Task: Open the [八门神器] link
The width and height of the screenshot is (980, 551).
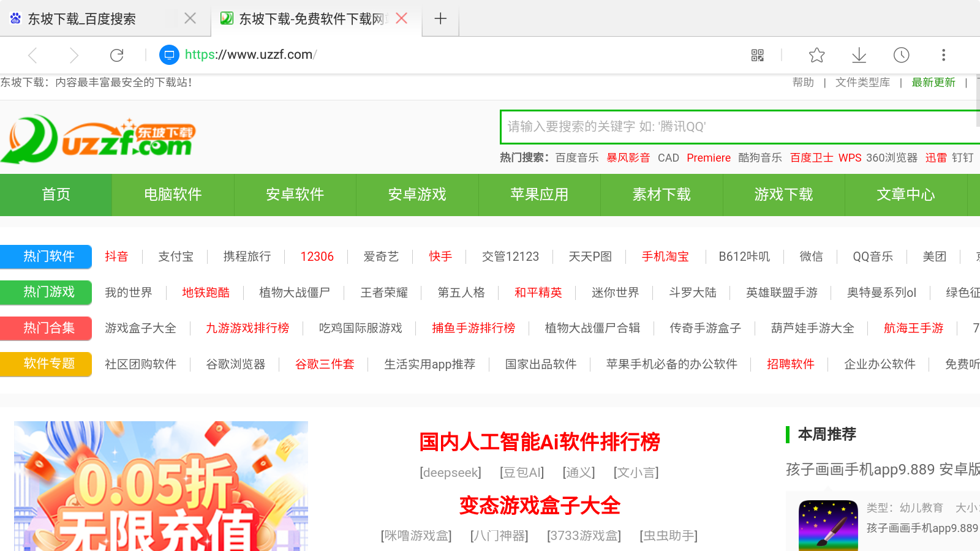Action: coord(499,536)
